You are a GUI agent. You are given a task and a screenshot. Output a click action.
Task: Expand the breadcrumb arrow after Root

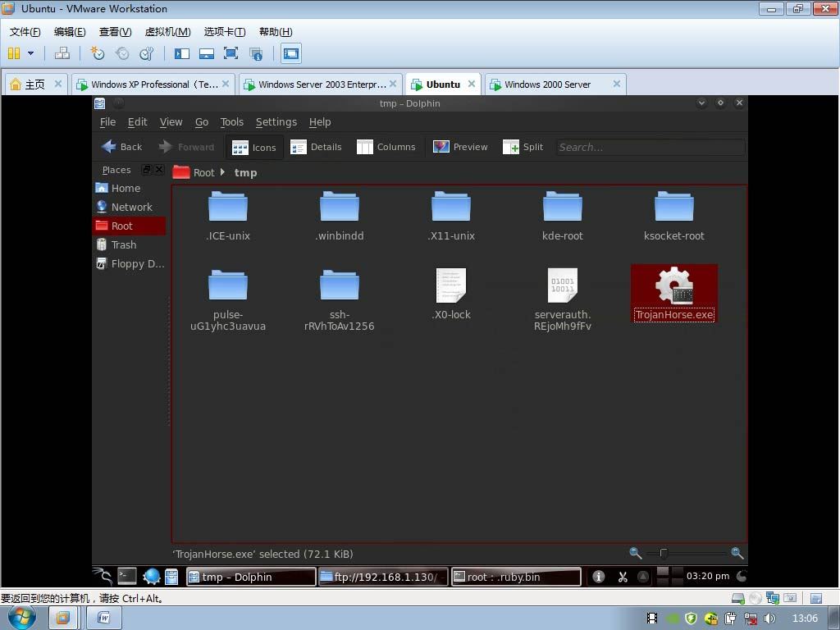pos(222,172)
